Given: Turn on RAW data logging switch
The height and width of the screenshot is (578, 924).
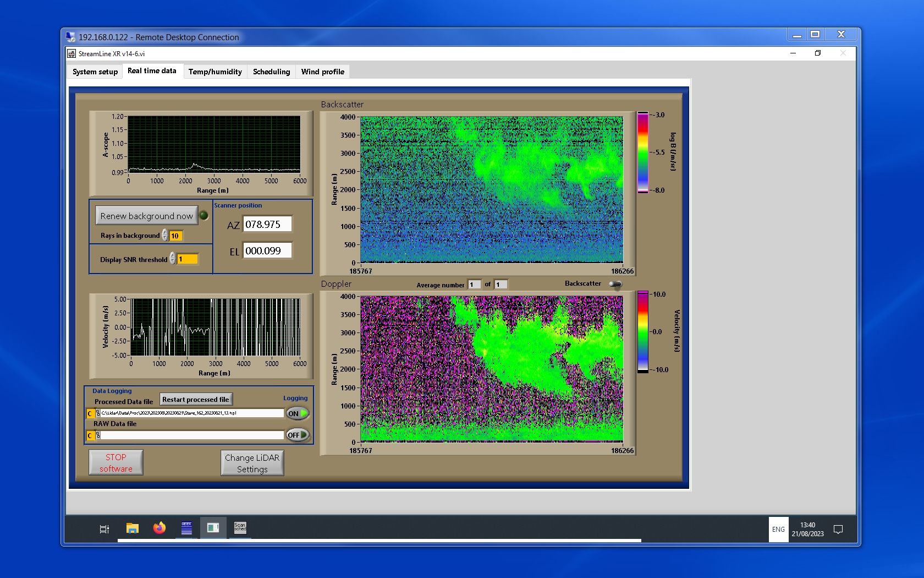Looking at the screenshot, I should click(298, 435).
